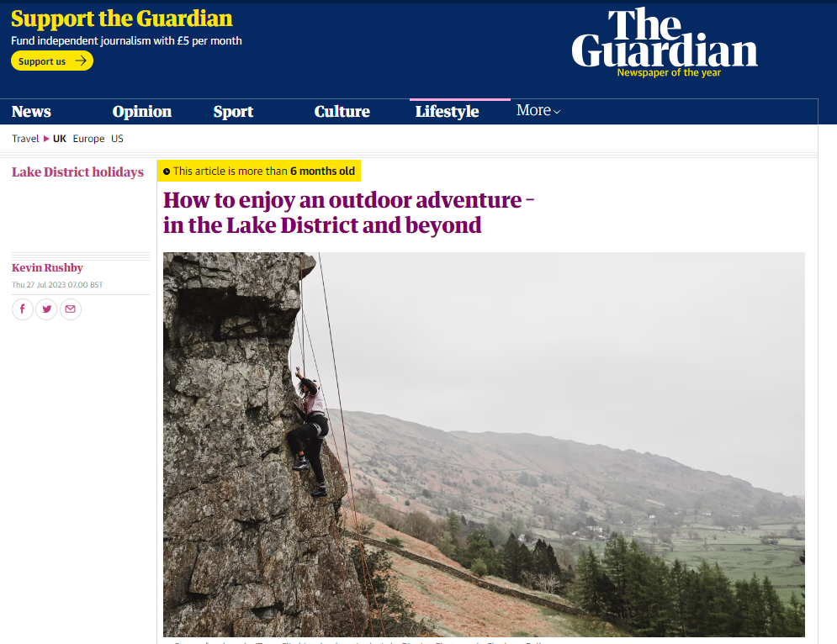The height and width of the screenshot is (644, 837).
Task: Open the News section
Action: pos(31,112)
